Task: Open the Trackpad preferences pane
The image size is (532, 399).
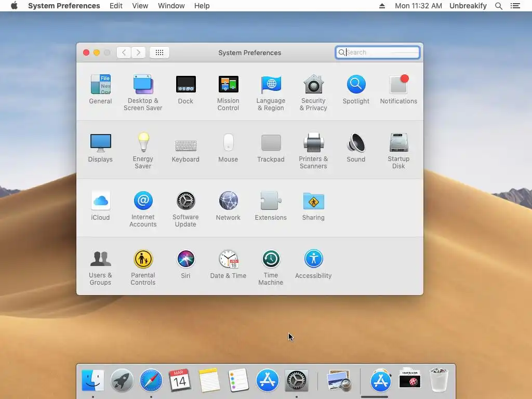Action: click(271, 148)
